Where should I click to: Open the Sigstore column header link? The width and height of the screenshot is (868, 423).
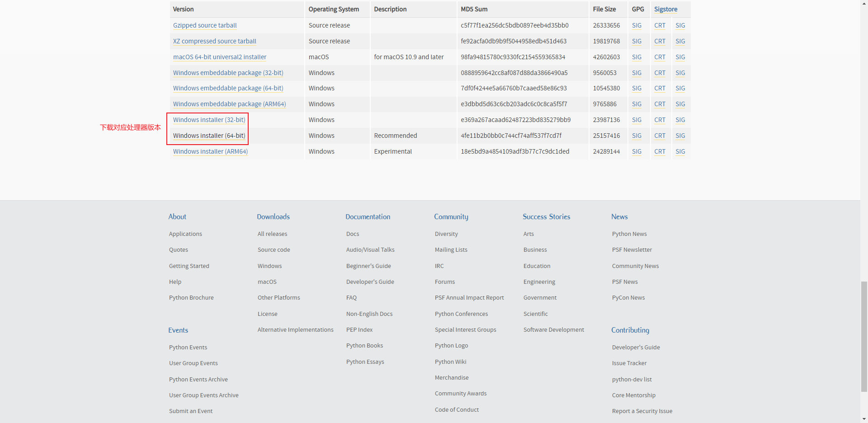click(665, 9)
